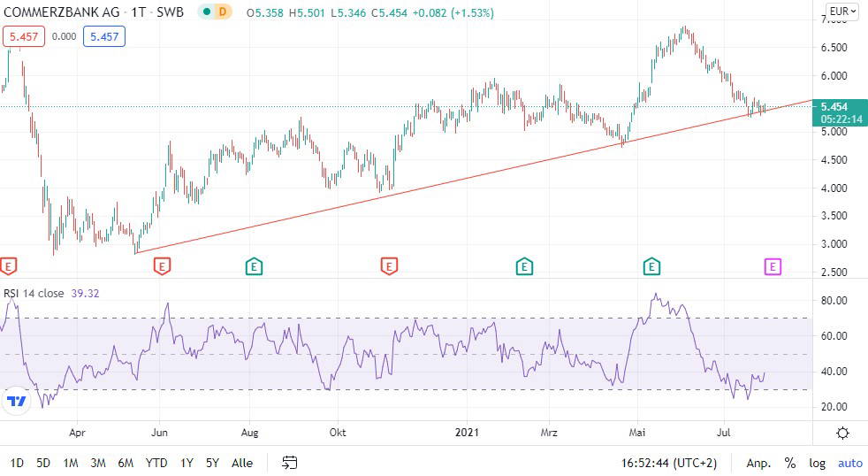Click the RSI value 39.32
The width and height of the screenshot is (868, 476).
[85, 293]
